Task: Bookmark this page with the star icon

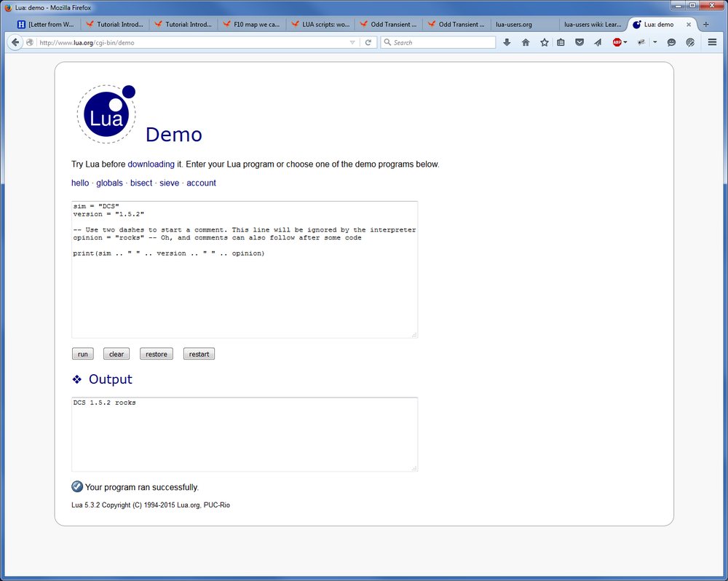Action: coord(544,42)
